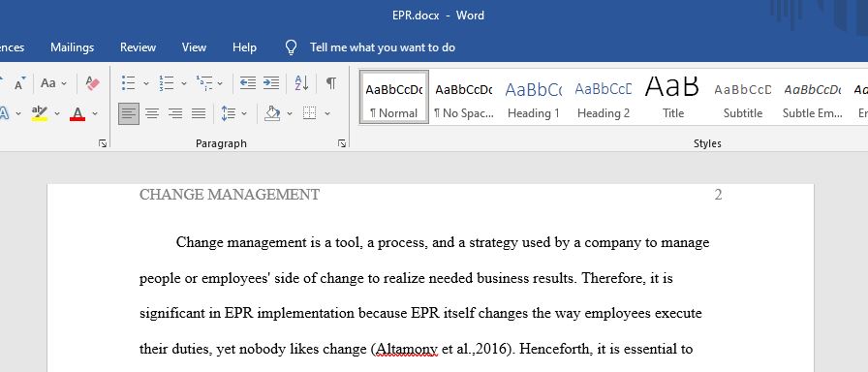
Task: Click the word Therefore in paragraph
Action: click(613, 278)
